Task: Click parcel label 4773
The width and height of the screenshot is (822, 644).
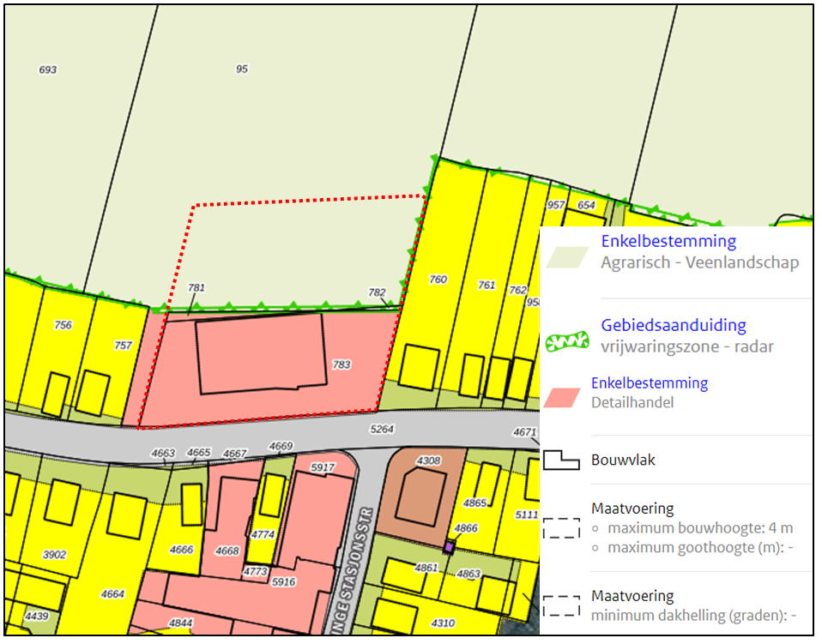Action: point(256,571)
